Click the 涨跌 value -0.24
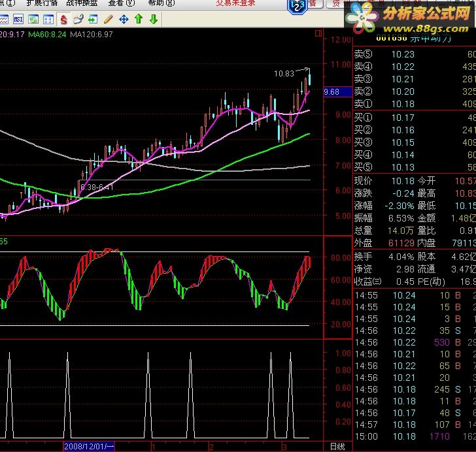The width and height of the screenshot is (476, 452). click(403, 193)
